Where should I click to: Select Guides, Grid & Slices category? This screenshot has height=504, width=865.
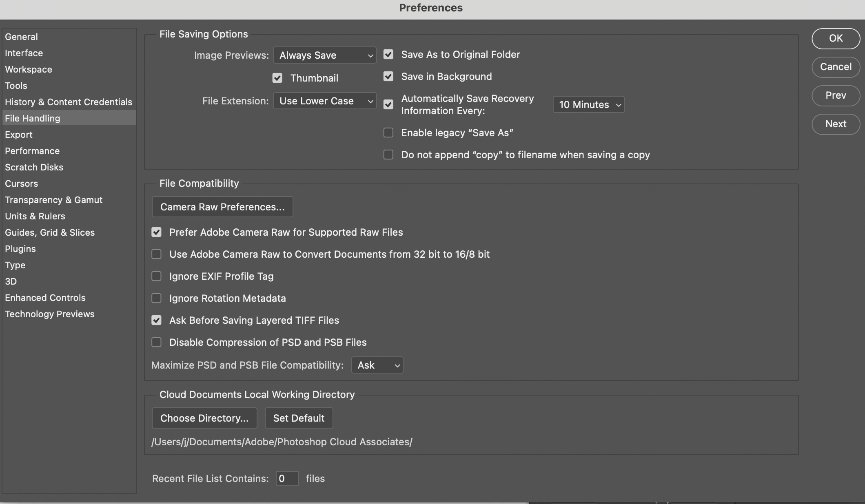pyautogui.click(x=69, y=232)
